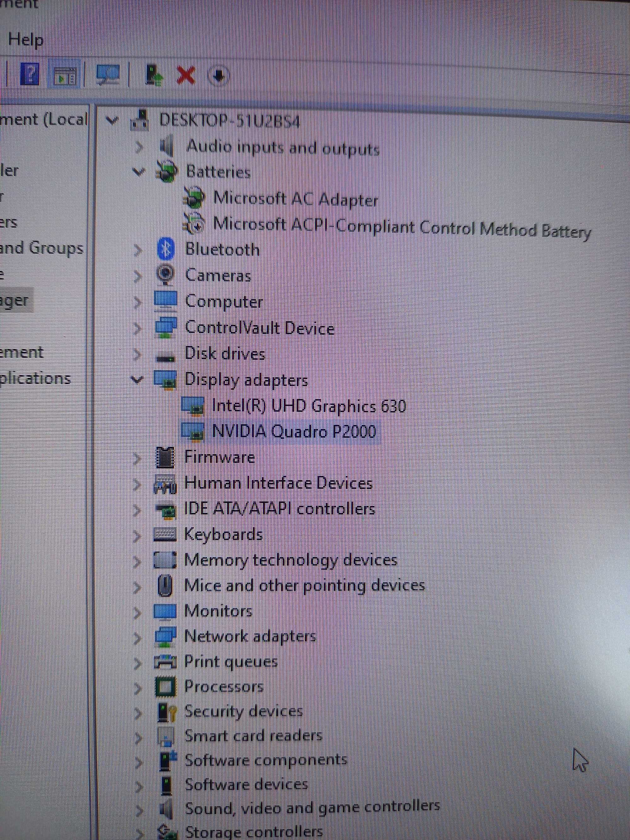The height and width of the screenshot is (840, 630).
Task: Click the Memory technology devices icon
Action: pos(165,560)
